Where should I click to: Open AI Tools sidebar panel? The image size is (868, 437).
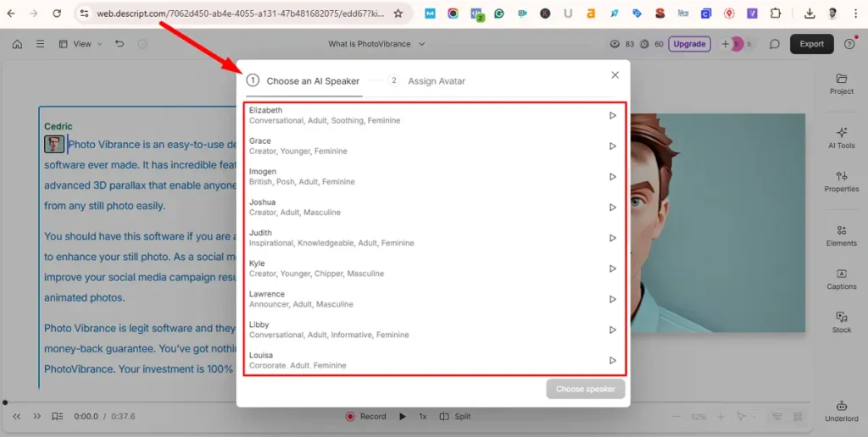[841, 137]
